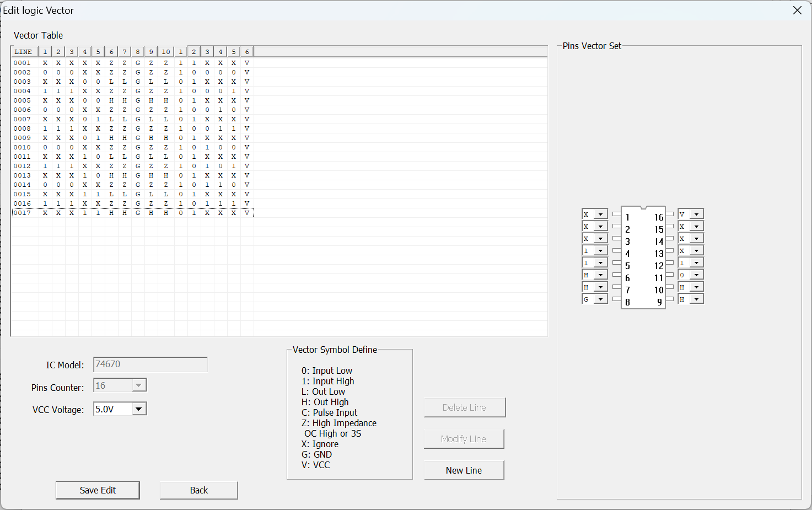Expand the Pins Counter combo box
This screenshot has width=812, height=510.
click(139, 385)
